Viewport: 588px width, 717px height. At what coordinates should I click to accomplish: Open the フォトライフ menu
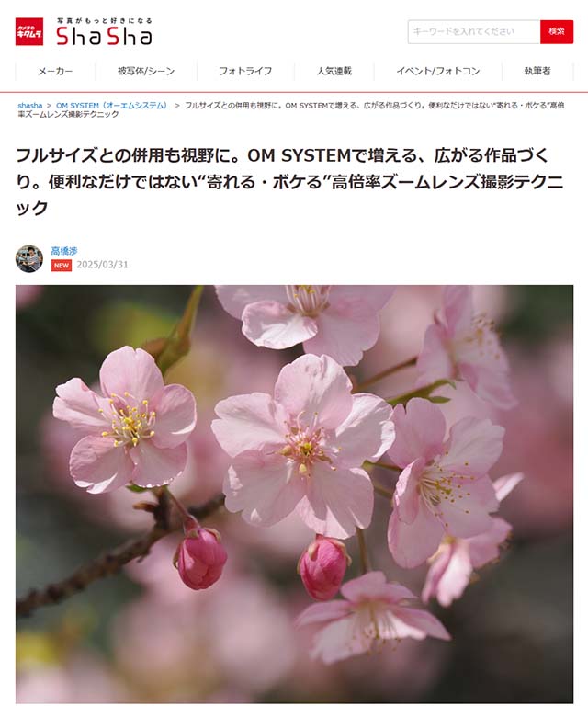coord(246,71)
